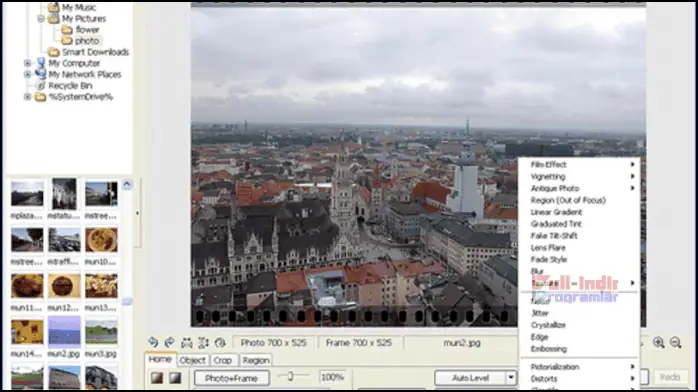Select the Smart Downloads folder
The height and width of the screenshot is (392, 698).
click(95, 52)
